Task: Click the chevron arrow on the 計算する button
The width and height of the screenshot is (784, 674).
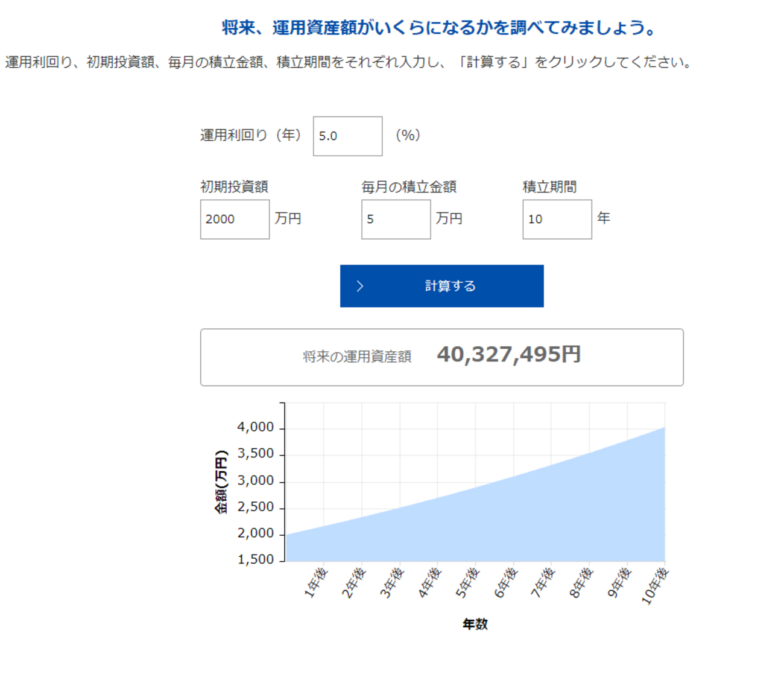Action: coord(360,286)
